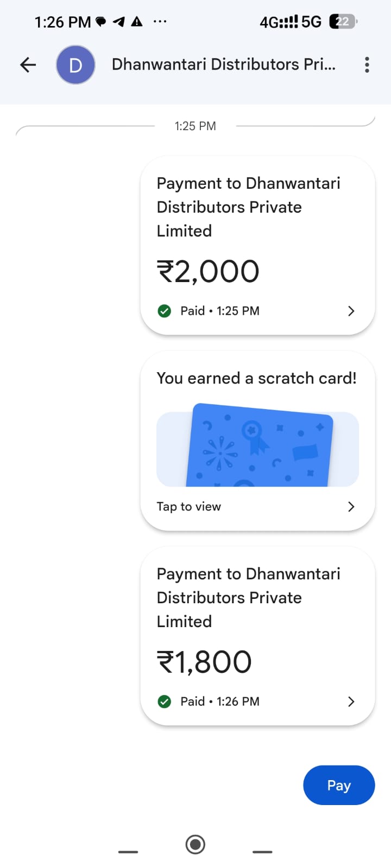Image resolution: width=391 pixels, height=868 pixels.
Task: Tap the You earned a scratch card heading
Action: point(256,378)
